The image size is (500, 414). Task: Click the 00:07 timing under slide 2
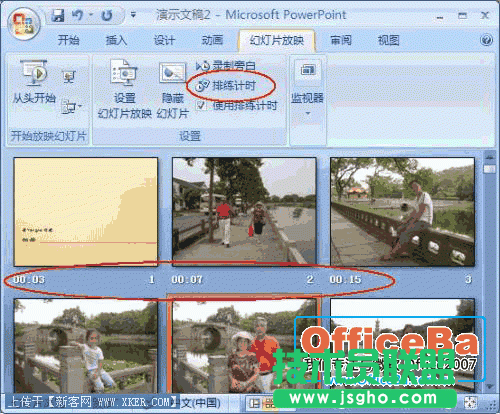click(x=187, y=279)
